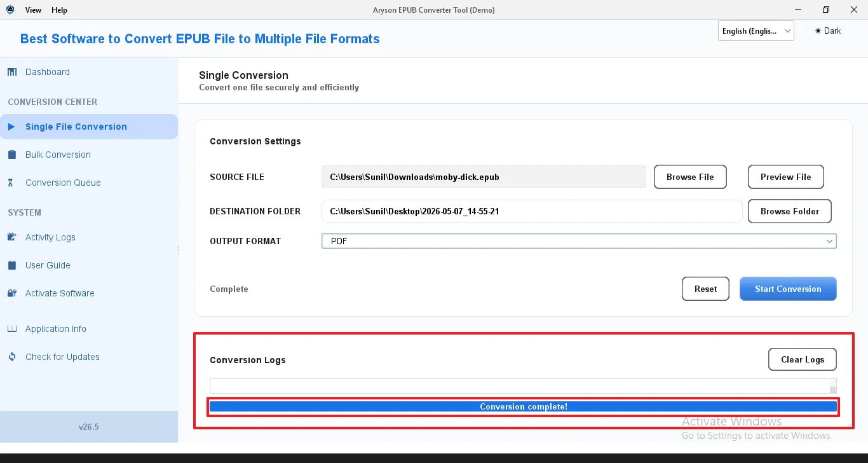Image resolution: width=868 pixels, height=463 pixels.
Task: Expand the Output Format PDF dropdown
Action: coord(579,241)
